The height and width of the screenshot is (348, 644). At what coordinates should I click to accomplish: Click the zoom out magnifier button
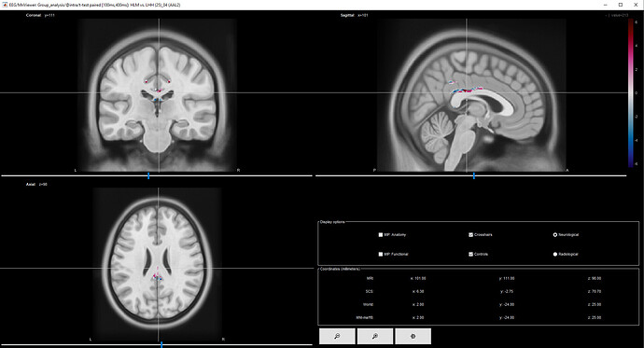point(337,336)
